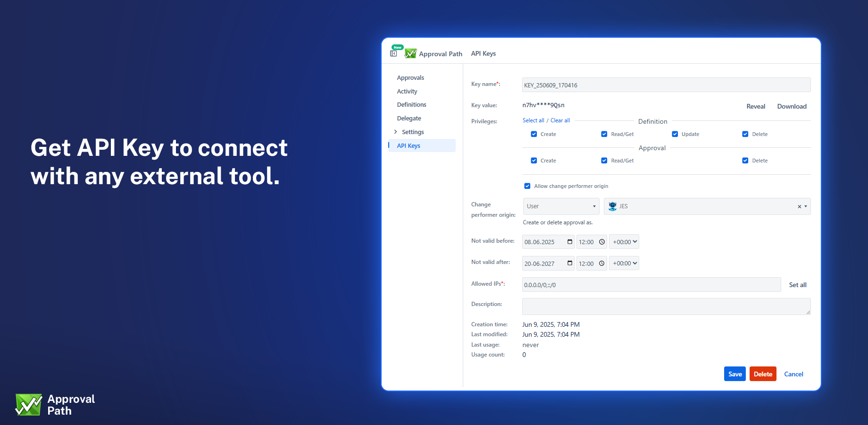The width and height of the screenshot is (868, 425).
Task: Open Activity in the sidebar
Action: pos(407,92)
